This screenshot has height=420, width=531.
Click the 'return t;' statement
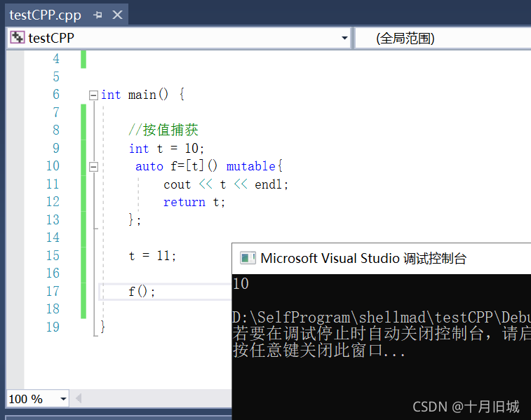194,203
